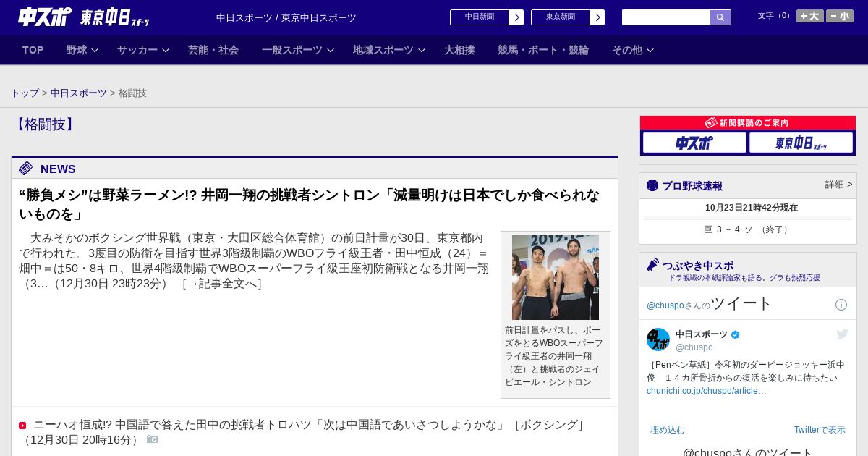
Task: Expand the サッカー menu
Action: click(x=143, y=50)
